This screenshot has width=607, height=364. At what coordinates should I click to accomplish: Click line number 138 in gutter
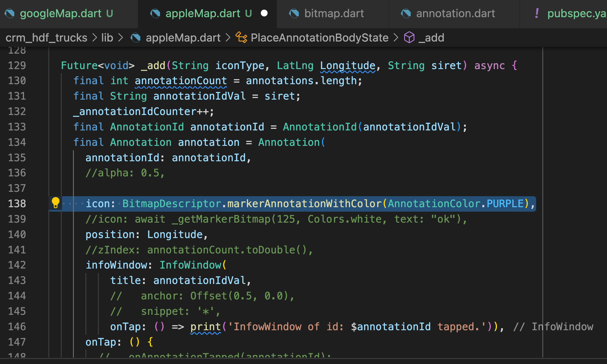(17, 204)
